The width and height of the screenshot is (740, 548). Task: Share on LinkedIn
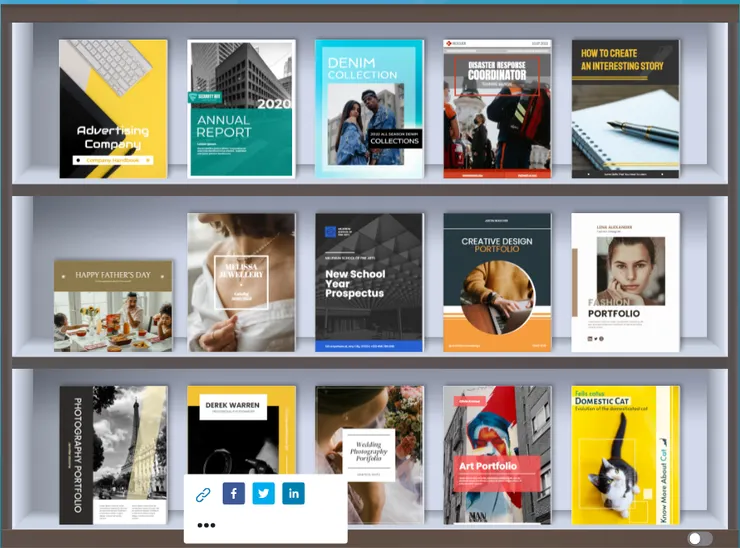click(293, 493)
